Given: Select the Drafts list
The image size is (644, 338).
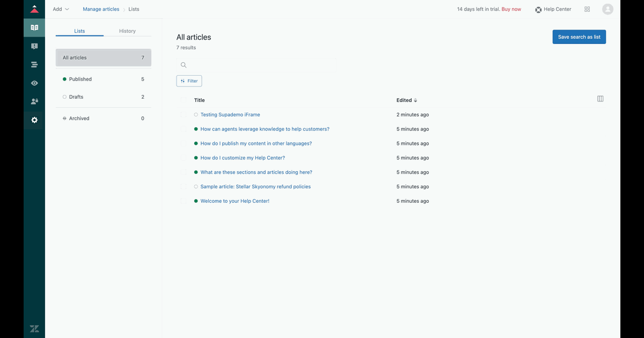Looking at the screenshot, I should [x=104, y=97].
